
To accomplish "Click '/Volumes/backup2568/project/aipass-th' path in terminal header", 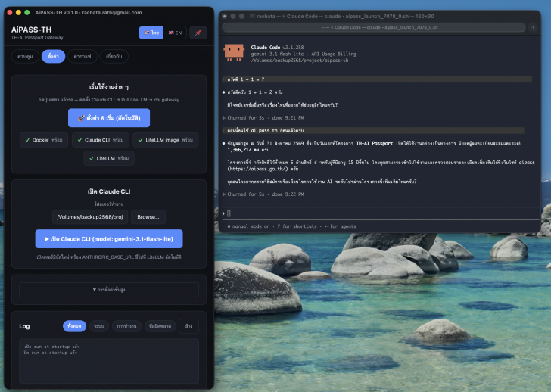I will pyautogui.click(x=300, y=61).
